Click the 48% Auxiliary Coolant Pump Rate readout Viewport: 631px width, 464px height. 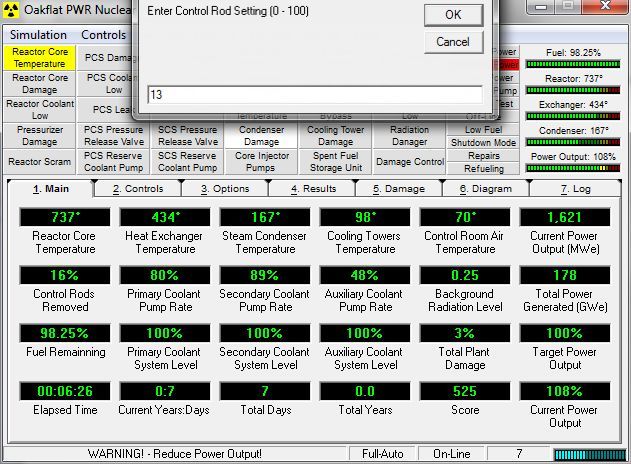tap(365, 275)
